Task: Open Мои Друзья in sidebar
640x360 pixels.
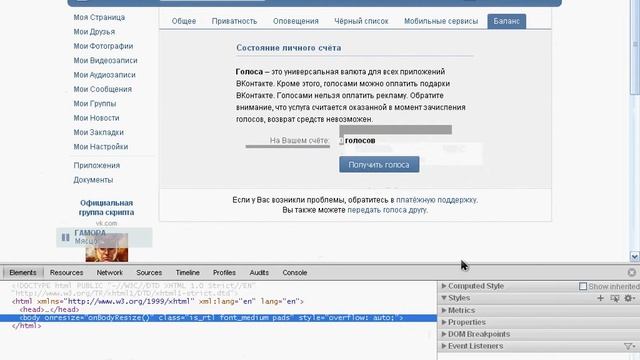Action: (94, 31)
